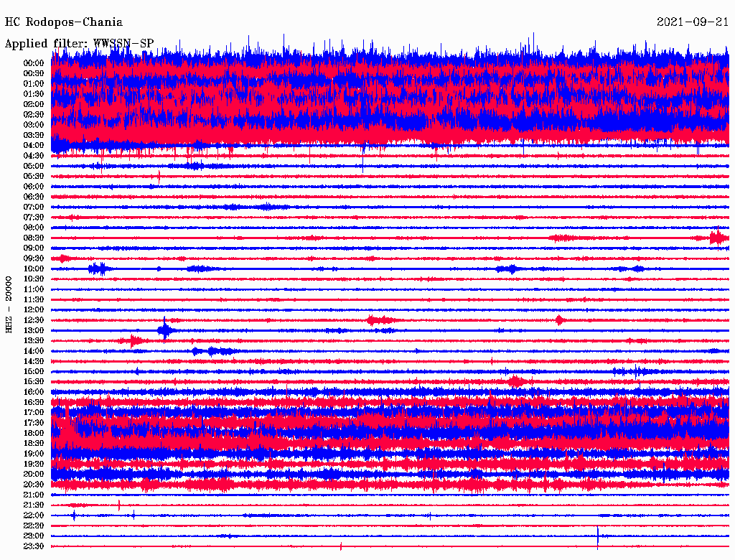Select the 23:30 time label
Viewport: 735px width, 560px height.
(34, 546)
